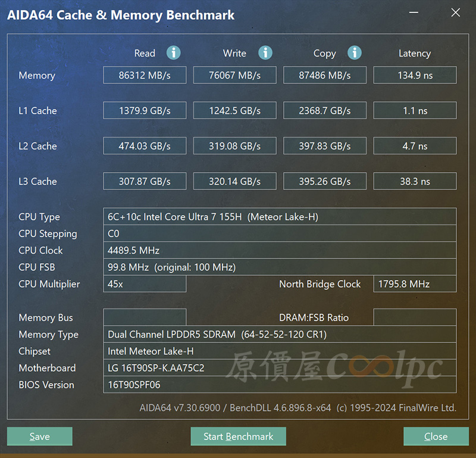The image size is (476, 458).
Task: Click the Close button at bottom
Action: (436, 436)
